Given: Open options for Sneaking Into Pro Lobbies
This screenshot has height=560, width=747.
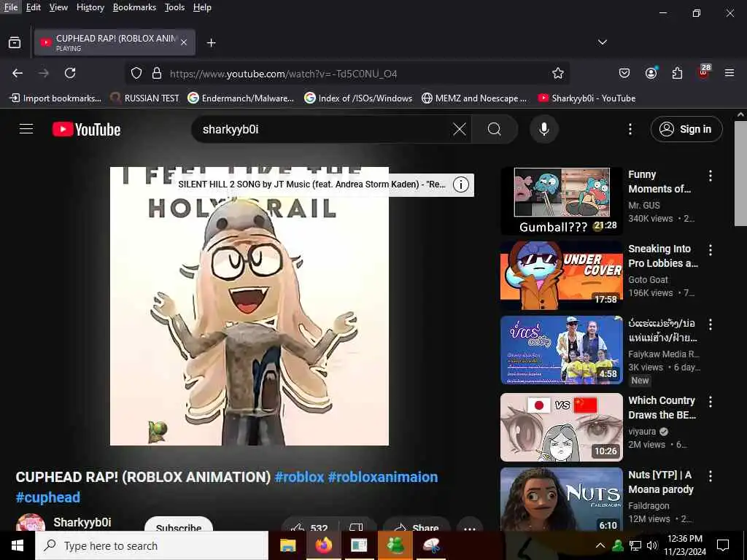Looking at the screenshot, I should pos(711,250).
